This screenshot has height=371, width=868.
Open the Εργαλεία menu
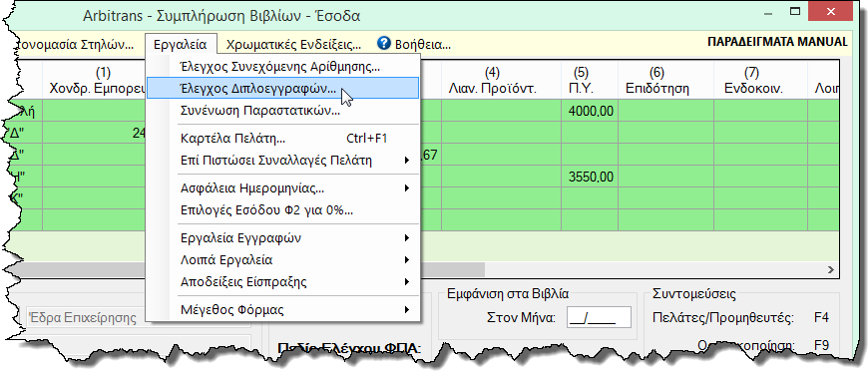click(x=181, y=44)
